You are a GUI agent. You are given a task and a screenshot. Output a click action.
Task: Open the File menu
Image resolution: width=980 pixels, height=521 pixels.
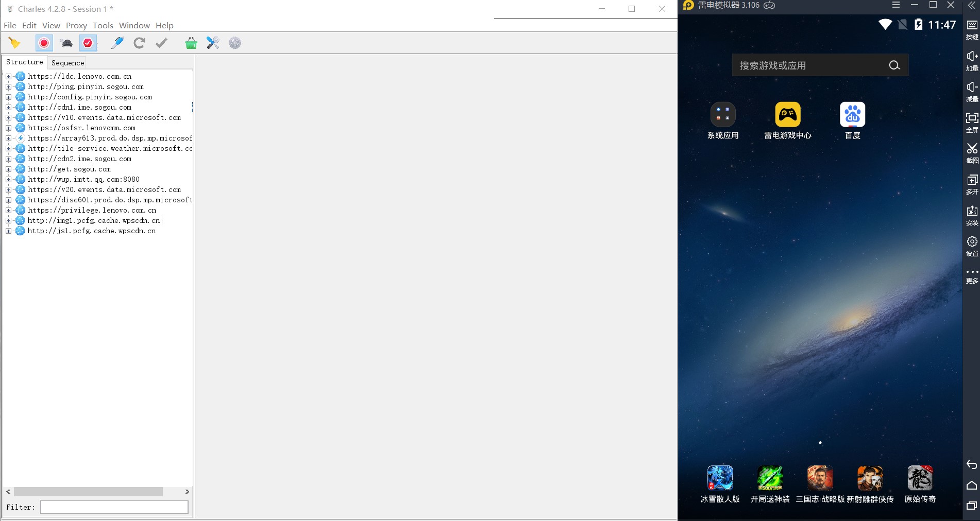pos(10,25)
